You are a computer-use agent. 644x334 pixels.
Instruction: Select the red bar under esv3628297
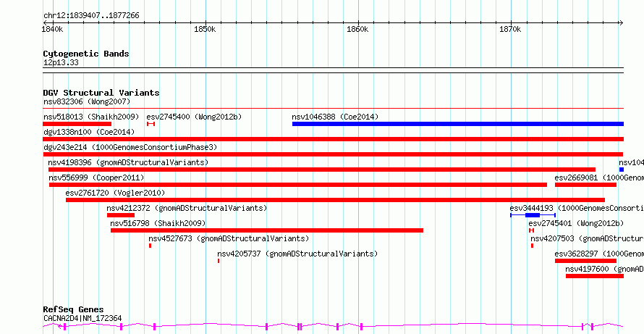tap(585, 261)
